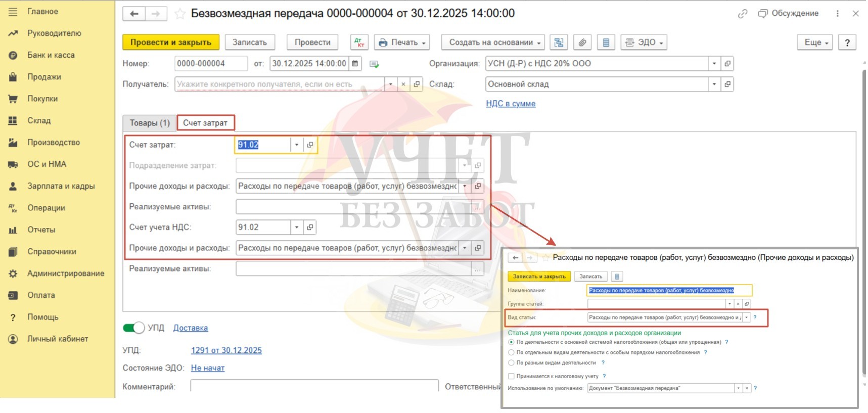The image size is (868, 413).
Task: Switch to the Товары (1) tab
Action: pyautogui.click(x=150, y=123)
